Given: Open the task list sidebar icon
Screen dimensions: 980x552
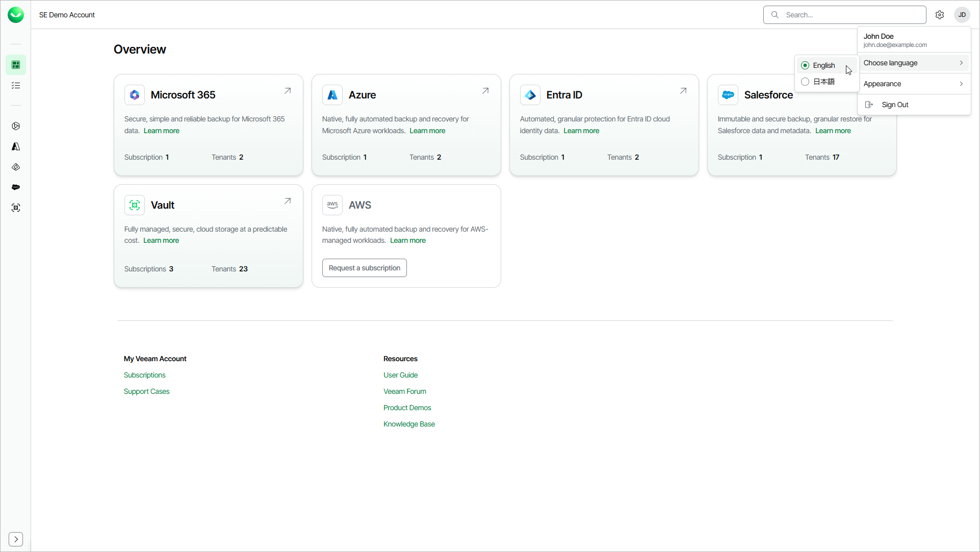Looking at the screenshot, I should [16, 85].
